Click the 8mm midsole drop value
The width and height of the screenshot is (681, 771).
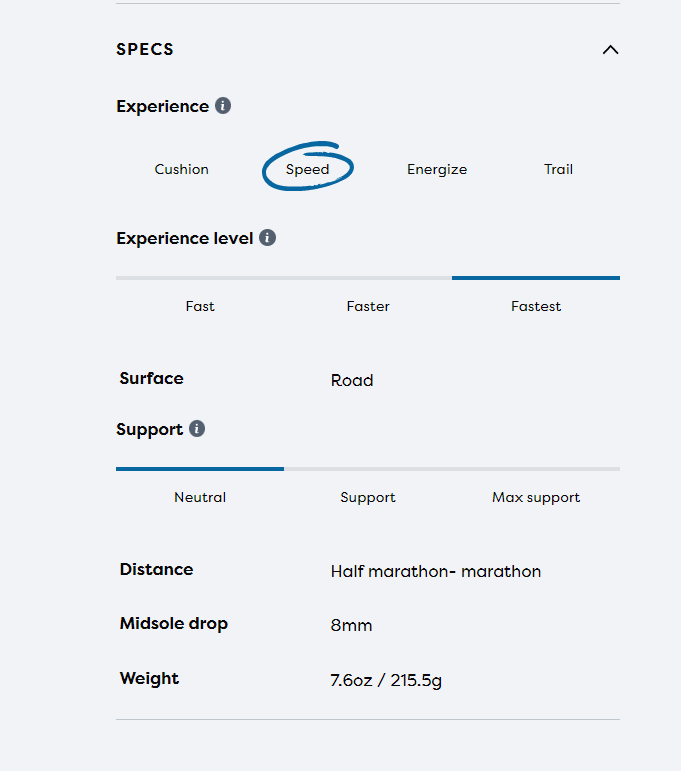coord(351,625)
